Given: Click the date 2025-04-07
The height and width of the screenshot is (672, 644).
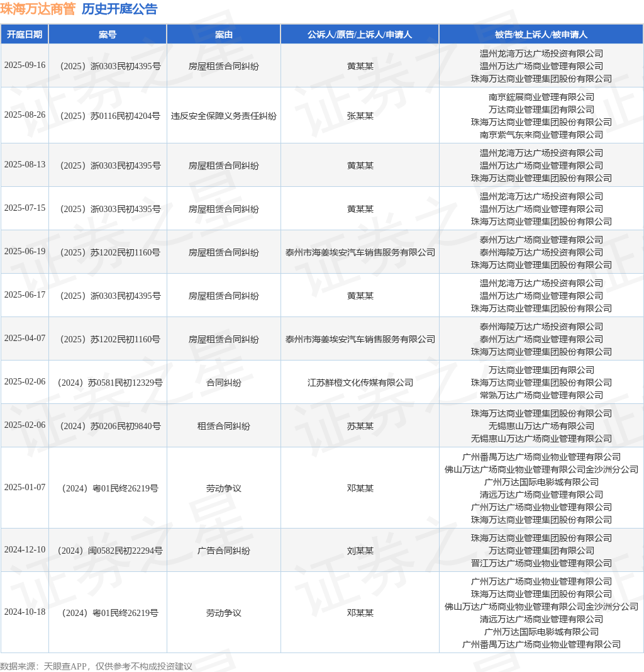Looking at the screenshot, I should (25, 338).
